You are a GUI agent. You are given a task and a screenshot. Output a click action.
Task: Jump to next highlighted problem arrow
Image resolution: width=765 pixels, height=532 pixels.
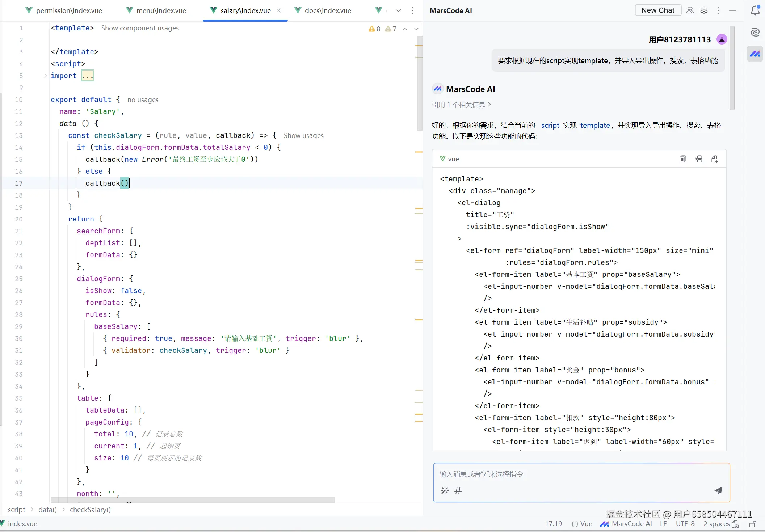(x=416, y=29)
